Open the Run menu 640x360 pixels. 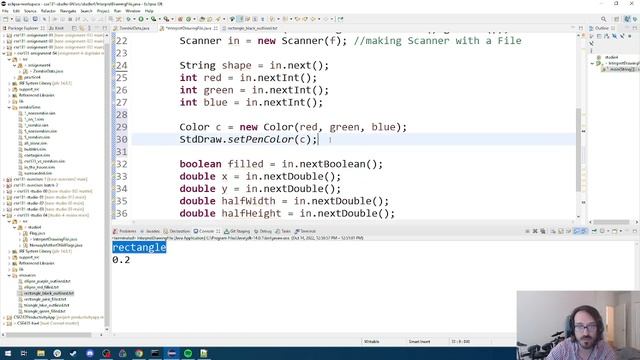coord(118,11)
